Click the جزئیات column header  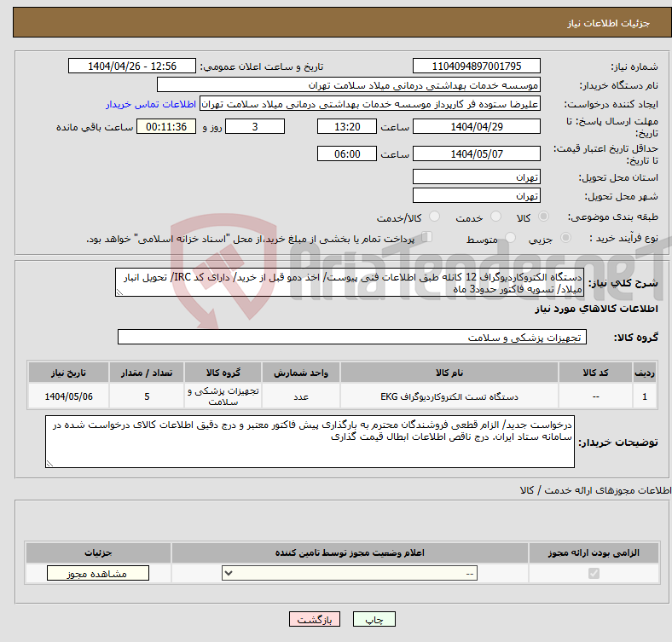[98, 552]
